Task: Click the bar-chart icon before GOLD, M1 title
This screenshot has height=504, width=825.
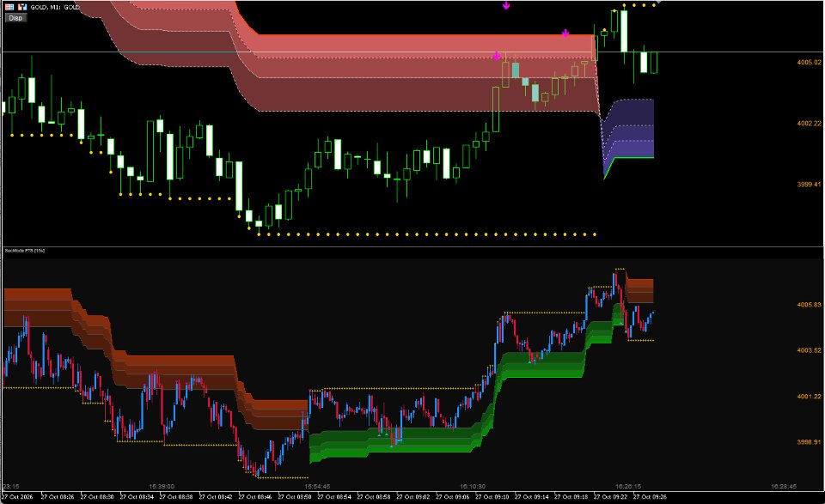Action: click(x=22, y=7)
